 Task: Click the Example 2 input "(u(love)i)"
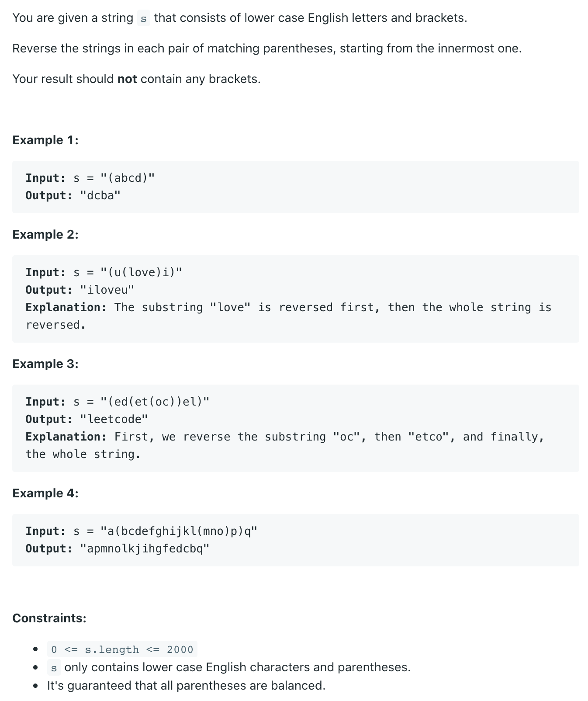(x=141, y=272)
